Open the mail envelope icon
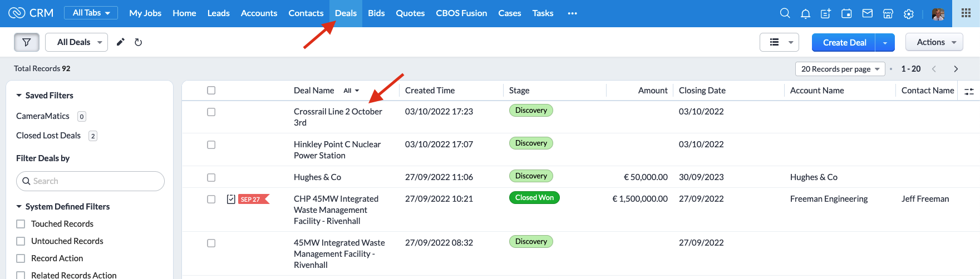 tap(867, 13)
